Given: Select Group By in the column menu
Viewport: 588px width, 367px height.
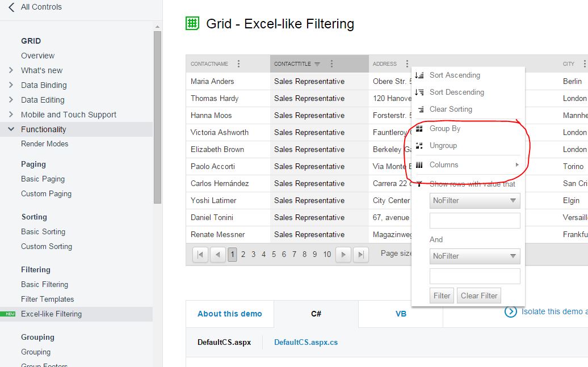Looking at the screenshot, I should tap(444, 129).
